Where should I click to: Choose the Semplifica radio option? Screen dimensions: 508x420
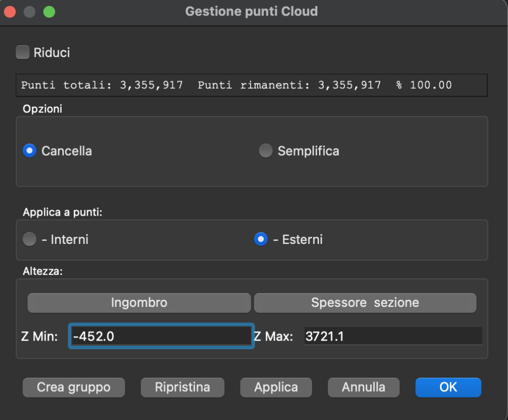[x=266, y=151]
